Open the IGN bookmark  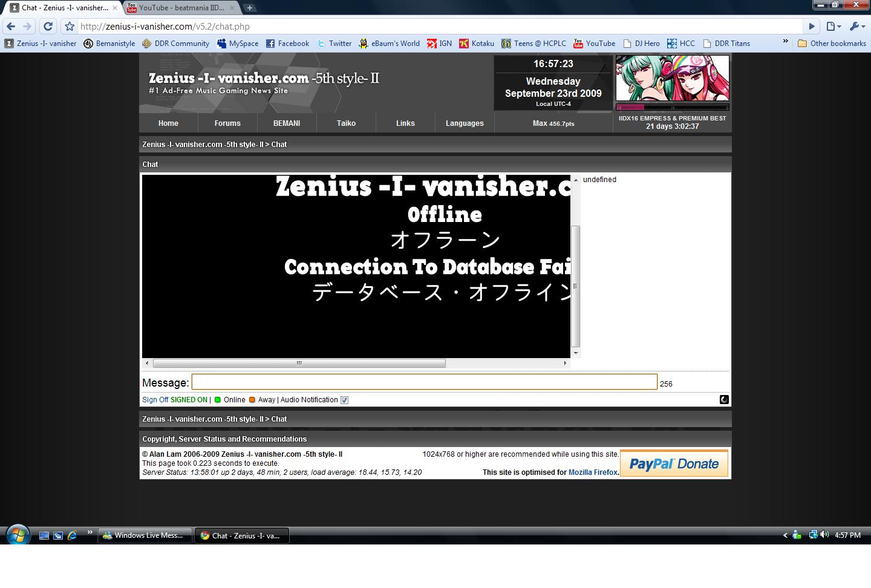point(440,44)
